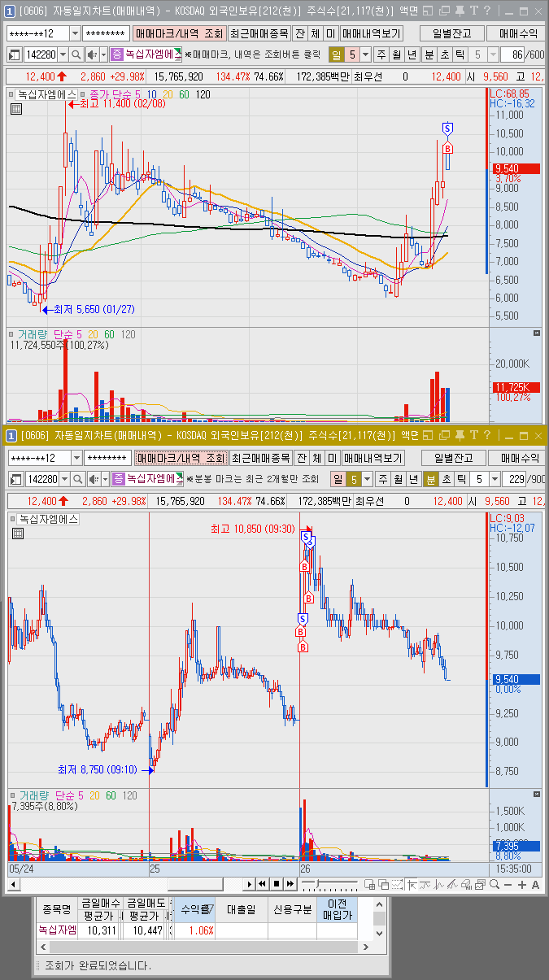Select 분 (minute) period in upper window
549x980 pixels.
point(429,54)
